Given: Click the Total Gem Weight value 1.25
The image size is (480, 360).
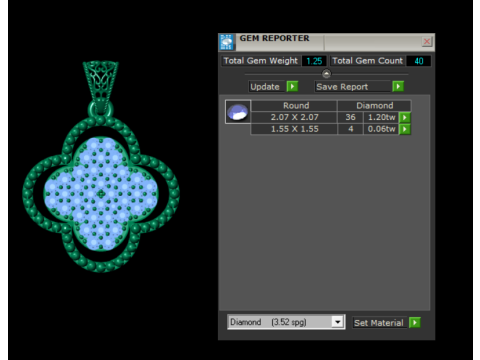Looking at the screenshot, I should click(314, 61).
